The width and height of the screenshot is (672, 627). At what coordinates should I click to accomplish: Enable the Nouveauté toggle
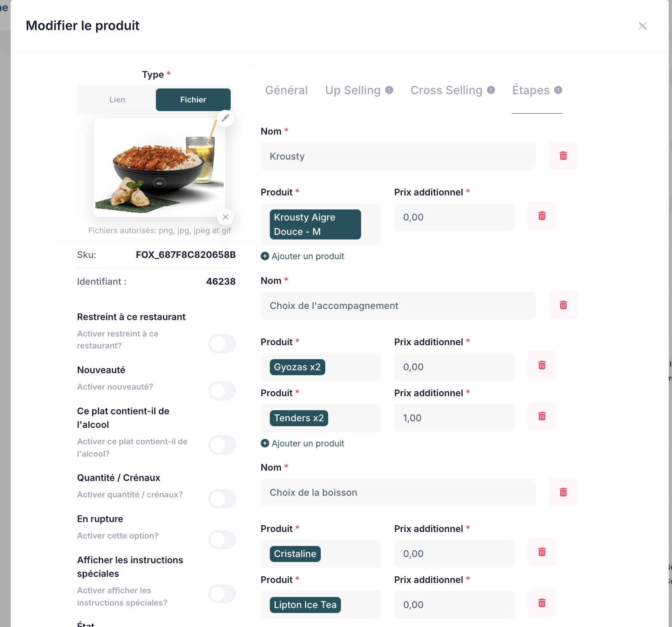tap(222, 391)
